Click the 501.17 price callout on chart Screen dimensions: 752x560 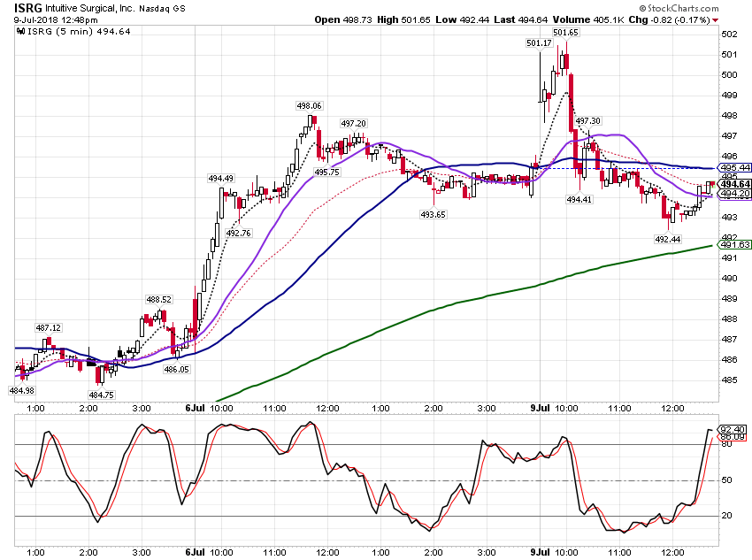click(539, 43)
